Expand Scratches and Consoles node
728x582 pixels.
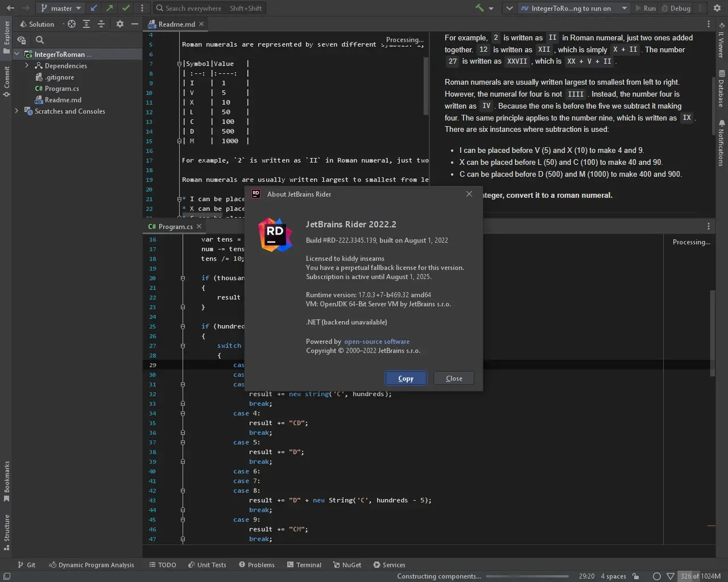point(16,111)
